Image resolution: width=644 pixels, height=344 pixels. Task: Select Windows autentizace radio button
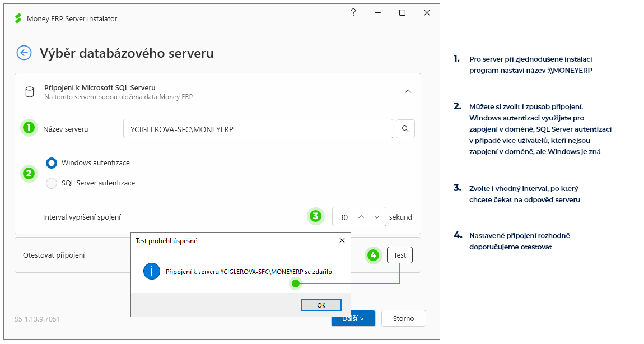point(52,162)
